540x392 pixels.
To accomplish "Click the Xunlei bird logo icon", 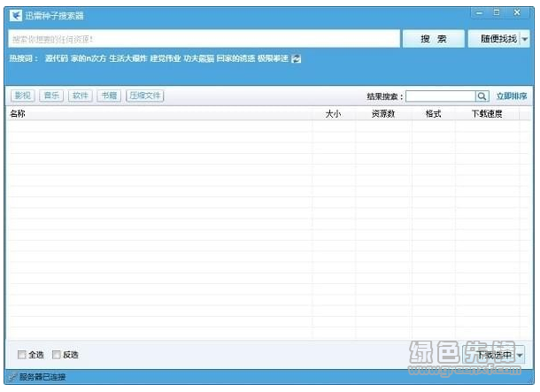I will click(x=16, y=16).
